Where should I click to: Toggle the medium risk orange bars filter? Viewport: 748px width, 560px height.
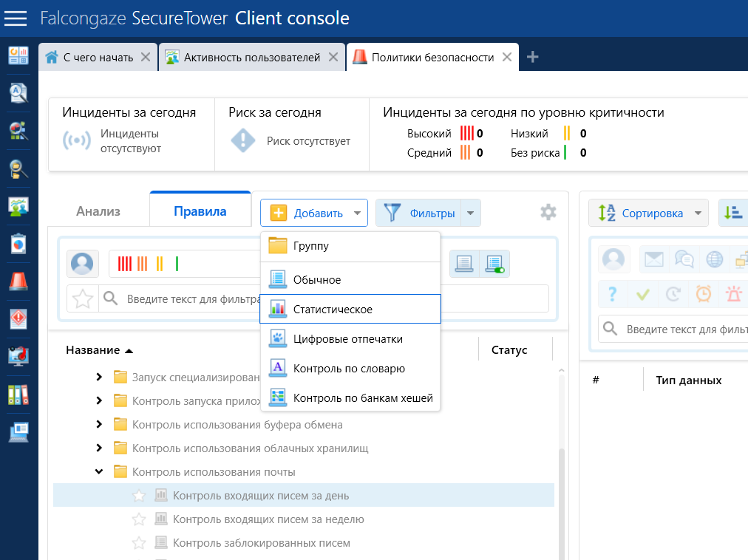[142, 263]
